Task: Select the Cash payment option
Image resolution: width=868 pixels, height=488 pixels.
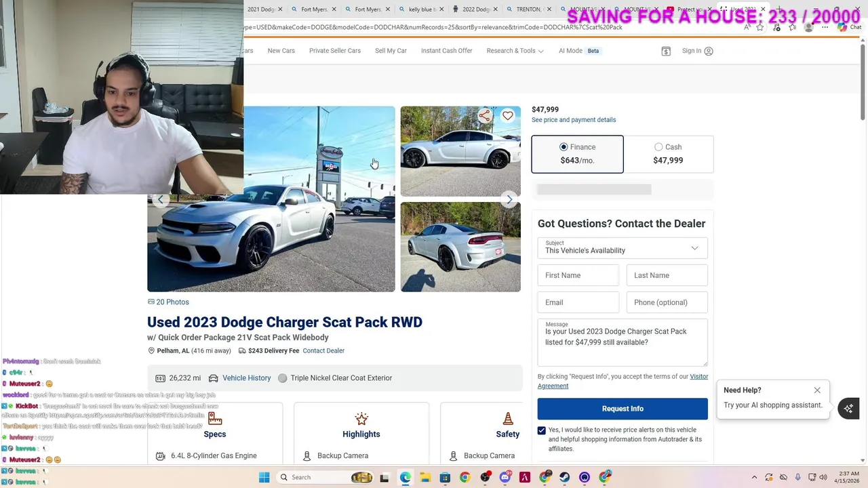Action: point(668,154)
